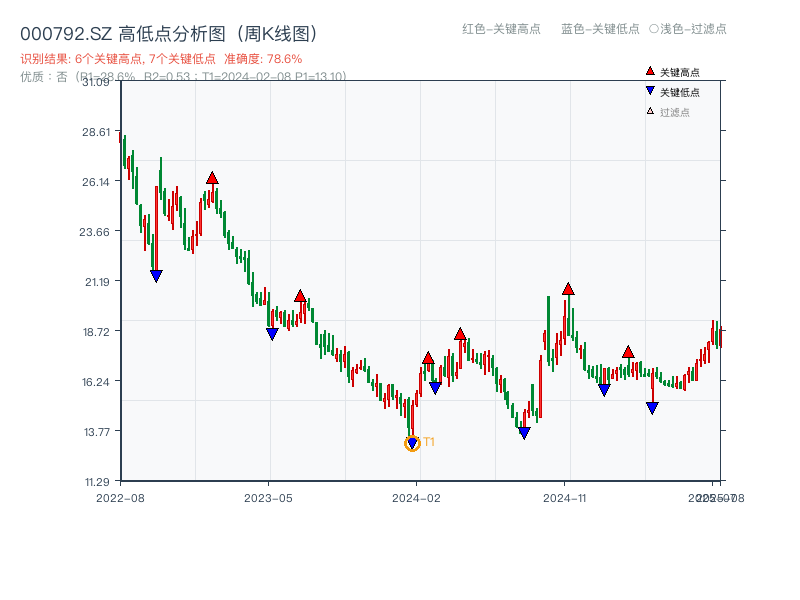
Task: Click the chart title 000792.SZ 高低点分析图
Action: click(x=169, y=34)
